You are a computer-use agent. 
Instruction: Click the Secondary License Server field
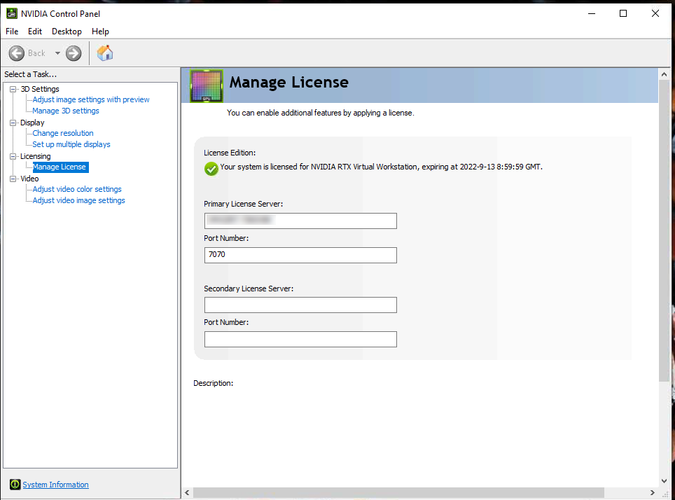tap(300, 305)
